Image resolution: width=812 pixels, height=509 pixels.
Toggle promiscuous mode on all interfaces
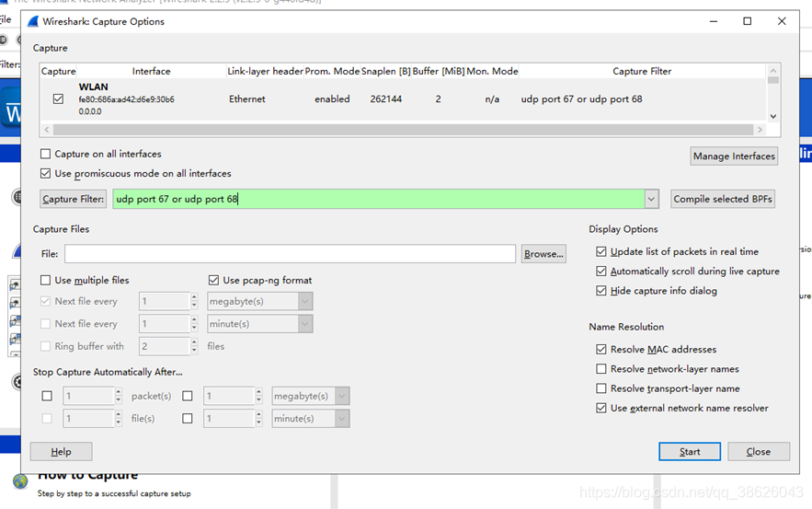click(x=46, y=173)
